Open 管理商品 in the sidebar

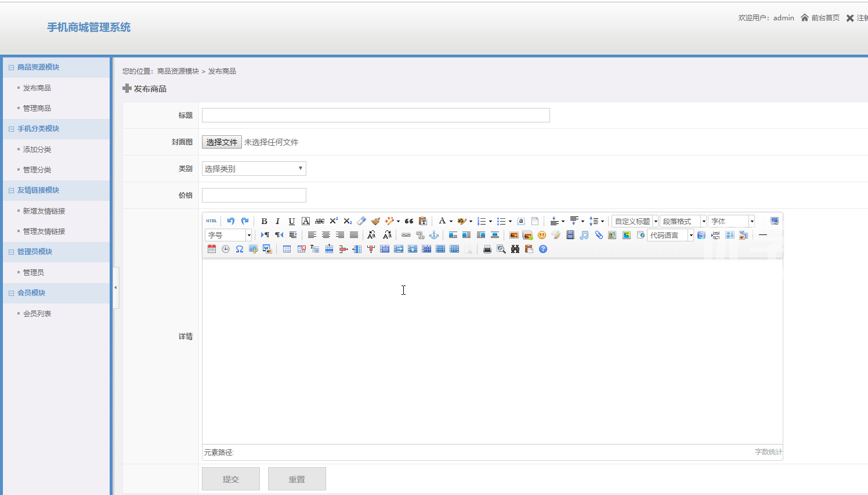[37, 109]
